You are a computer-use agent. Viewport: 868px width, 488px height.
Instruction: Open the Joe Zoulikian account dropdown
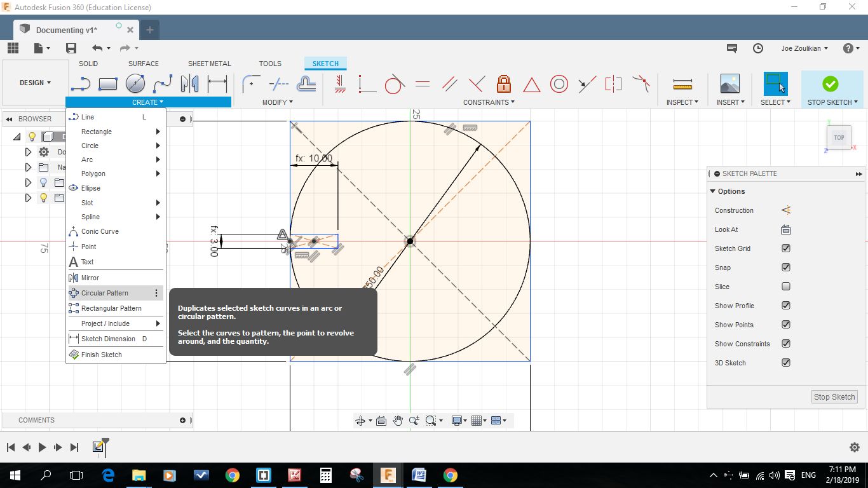tap(805, 48)
